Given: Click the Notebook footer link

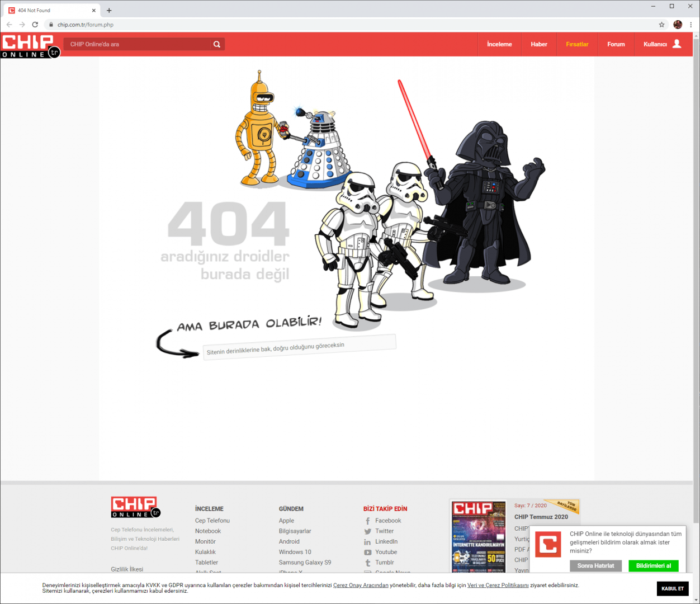Looking at the screenshot, I should click(x=208, y=531).
